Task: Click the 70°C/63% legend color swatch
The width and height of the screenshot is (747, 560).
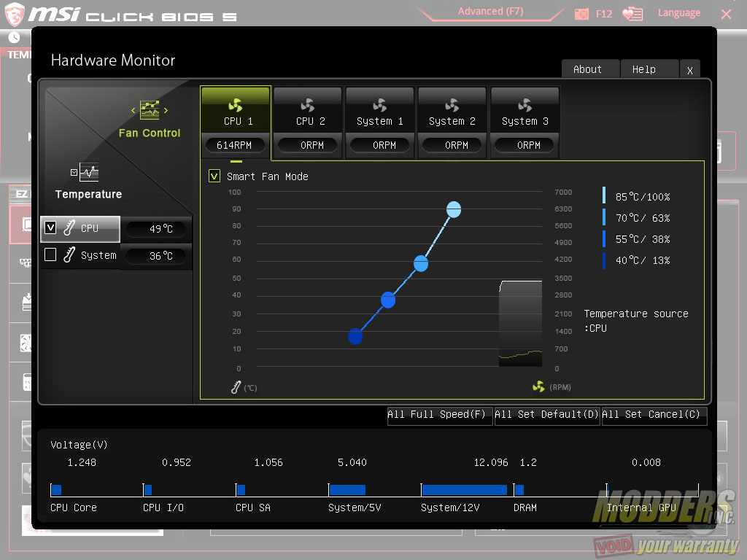Action: 604,217
